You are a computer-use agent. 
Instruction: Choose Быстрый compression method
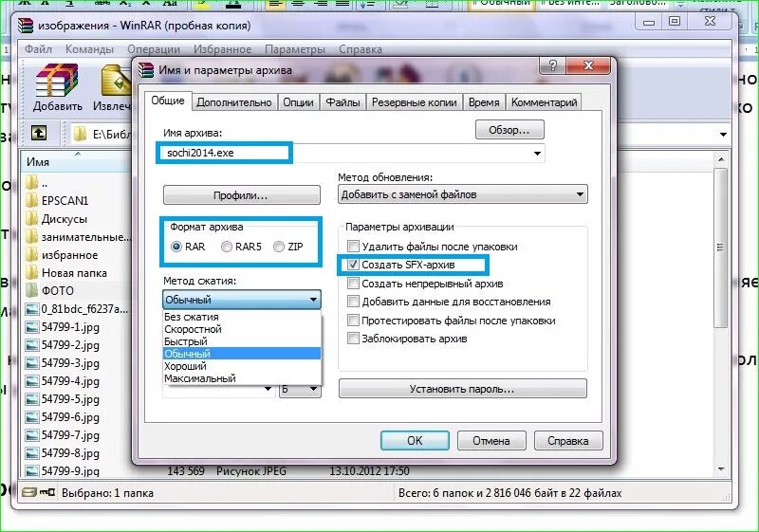[x=242, y=341]
